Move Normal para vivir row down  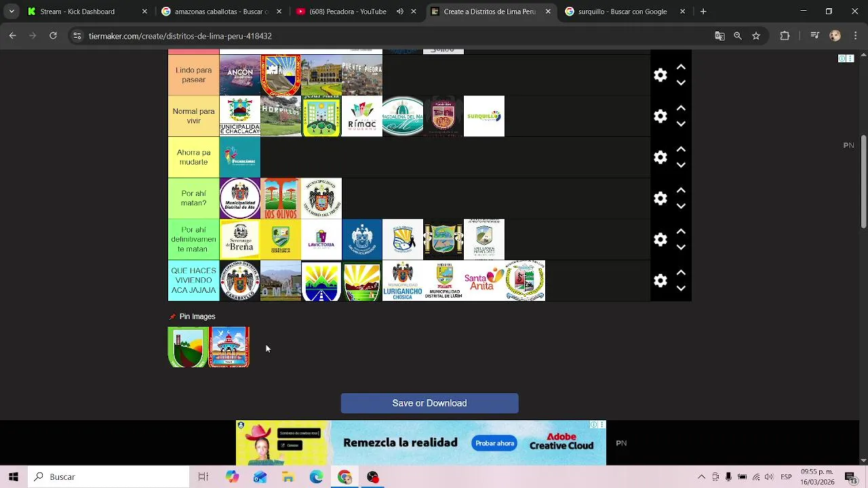[x=681, y=124]
